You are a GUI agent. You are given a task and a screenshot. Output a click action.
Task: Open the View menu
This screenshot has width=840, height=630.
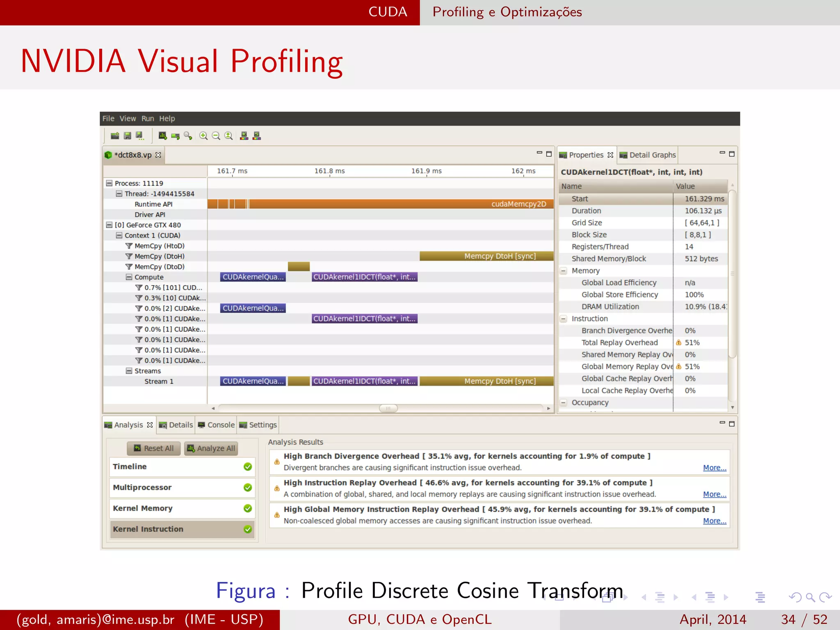tap(128, 119)
